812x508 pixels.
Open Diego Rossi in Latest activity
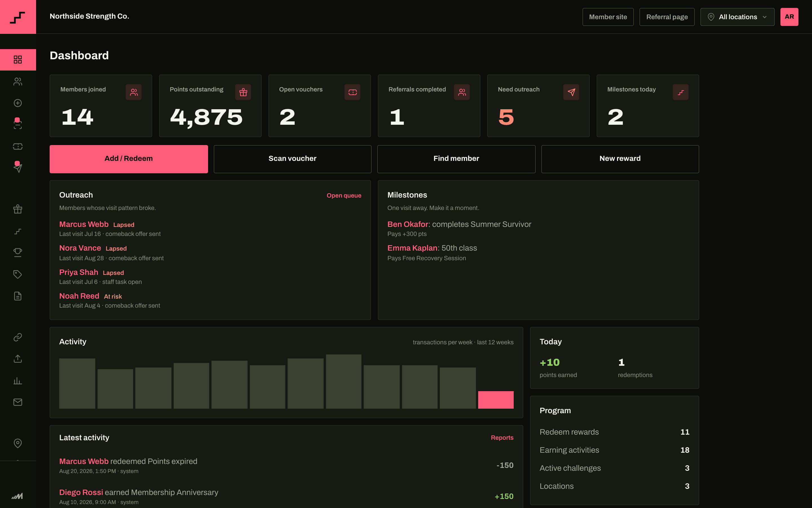[x=81, y=492]
